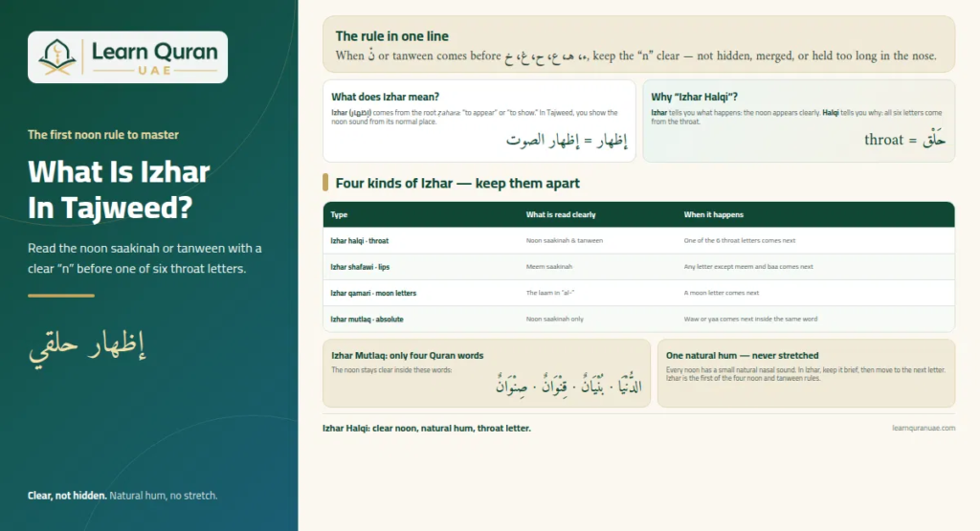Select the 'Izhar halqi · throat' row label
Screen dimensions: 980x531
360,240
